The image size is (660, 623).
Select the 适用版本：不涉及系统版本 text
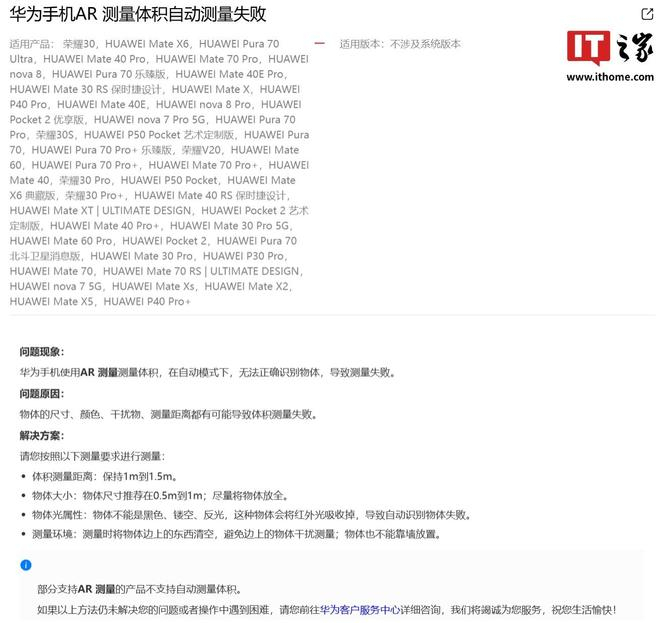pyautogui.click(x=400, y=44)
